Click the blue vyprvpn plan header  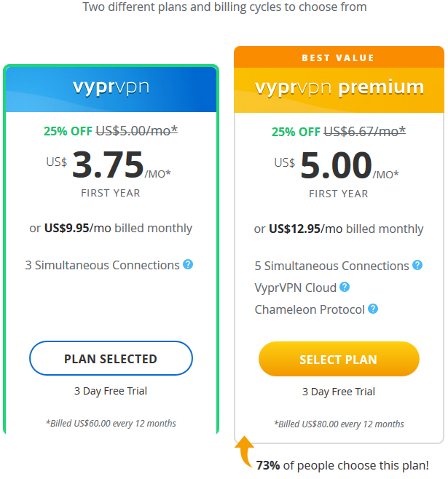[111, 90]
